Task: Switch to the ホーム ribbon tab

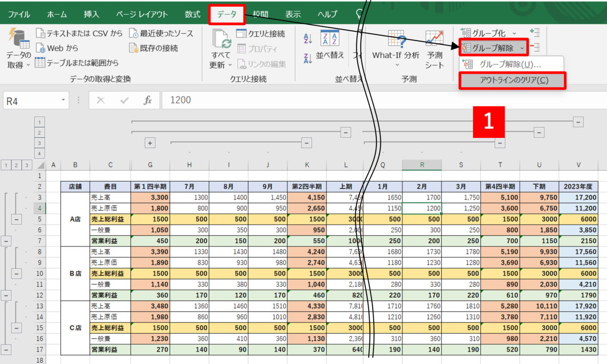Action: click(57, 14)
